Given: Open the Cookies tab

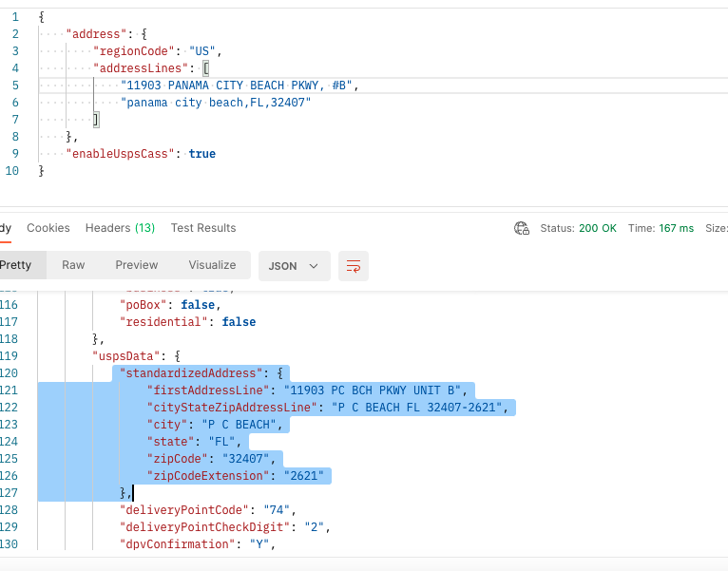Looking at the screenshot, I should tap(48, 228).
